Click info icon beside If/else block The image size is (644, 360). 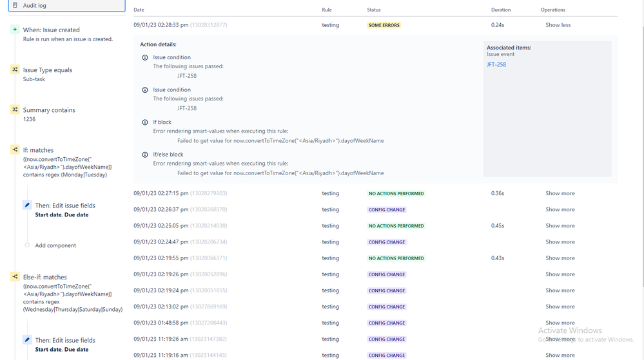(145, 155)
